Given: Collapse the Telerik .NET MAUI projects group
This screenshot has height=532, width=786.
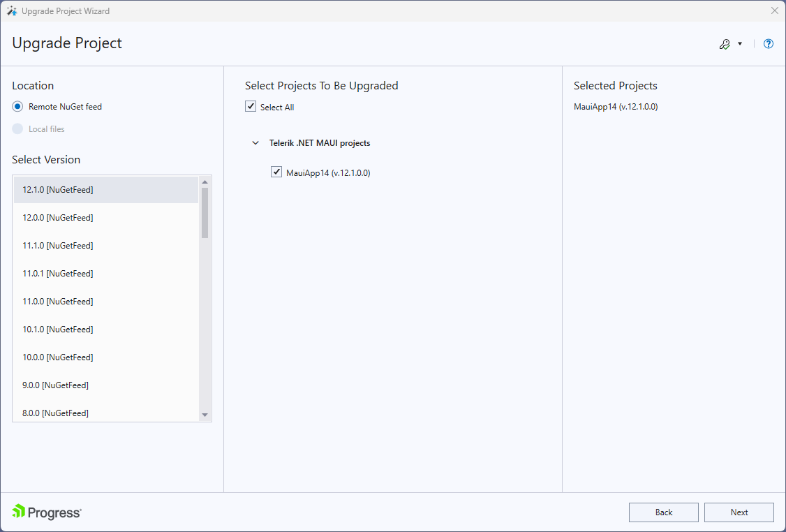Looking at the screenshot, I should click(x=255, y=142).
